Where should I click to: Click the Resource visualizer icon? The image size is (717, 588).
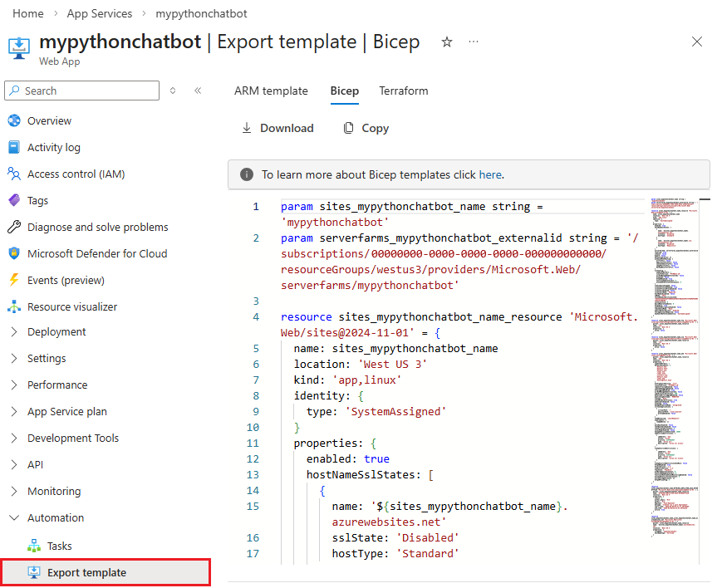(x=14, y=306)
